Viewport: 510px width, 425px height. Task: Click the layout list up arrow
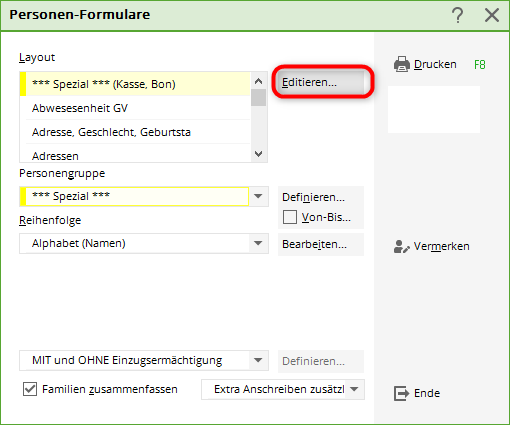[x=258, y=81]
